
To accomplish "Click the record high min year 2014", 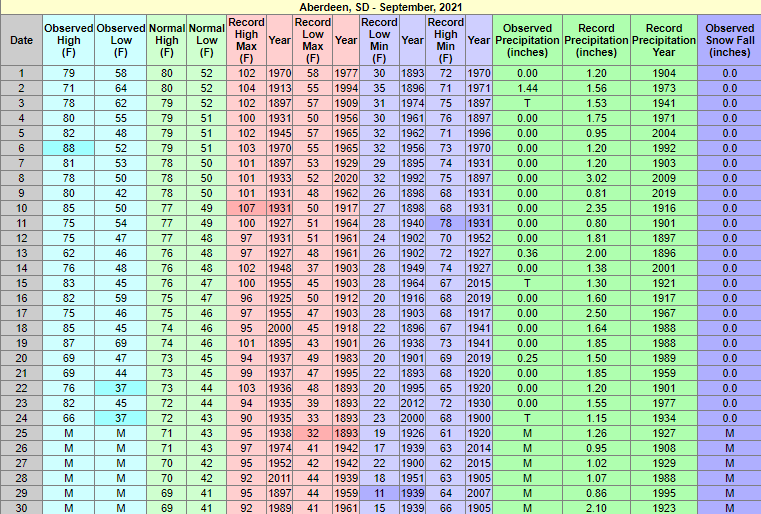I will point(479,449).
